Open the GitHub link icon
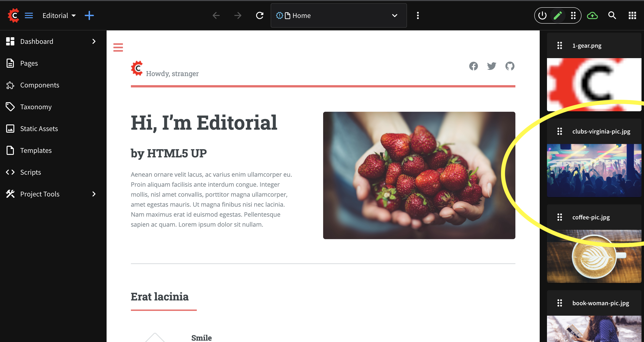Image resolution: width=644 pixels, height=342 pixels. click(x=510, y=66)
